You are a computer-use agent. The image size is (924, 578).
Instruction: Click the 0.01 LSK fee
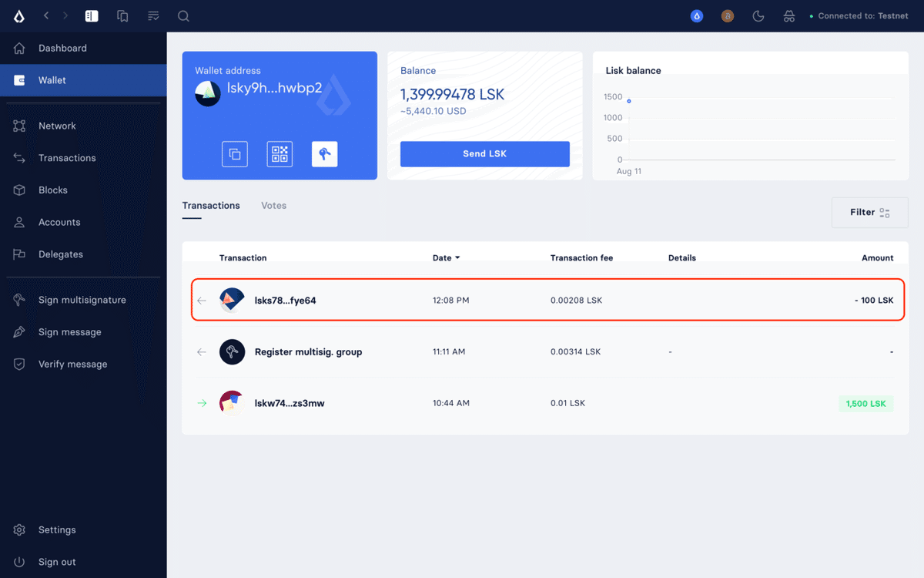click(x=567, y=403)
